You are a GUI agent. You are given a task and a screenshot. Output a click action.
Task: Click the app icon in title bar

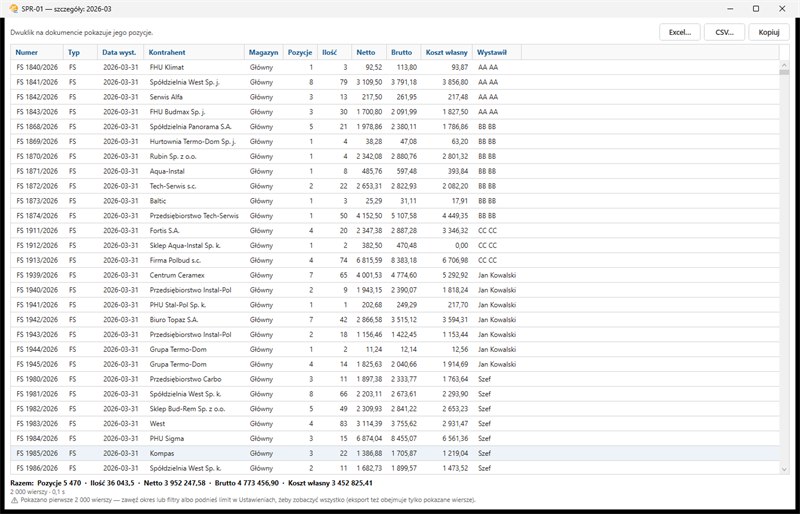point(14,9)
